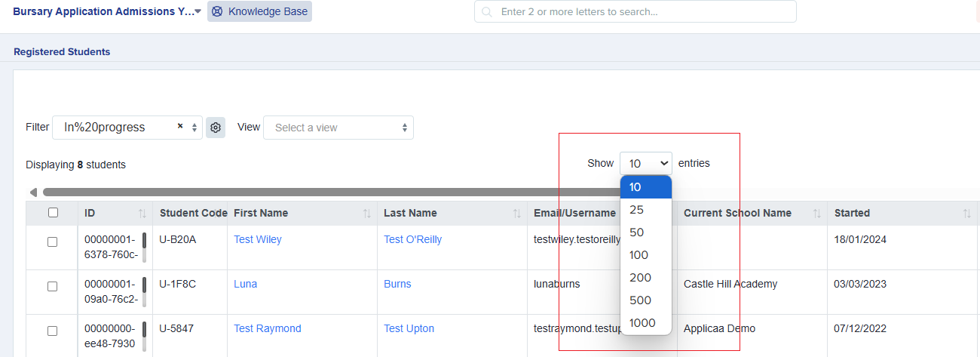This screenshot has height=357, width=980.
Task: Click the Displaying 8 students text
Action: [x=75, y=165]
